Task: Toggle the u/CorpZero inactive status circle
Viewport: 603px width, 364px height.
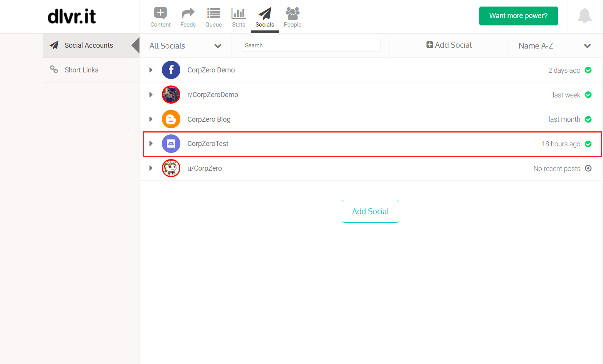Action: (588, 168)
